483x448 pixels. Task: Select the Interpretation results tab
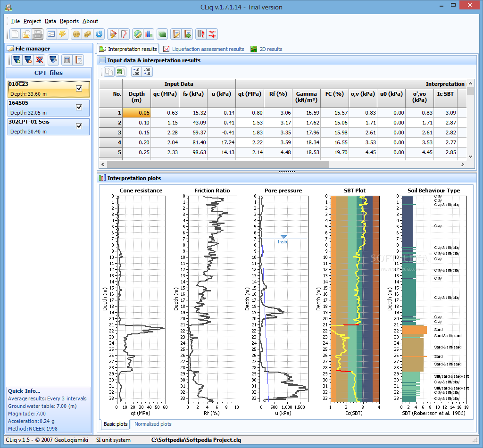128,49
